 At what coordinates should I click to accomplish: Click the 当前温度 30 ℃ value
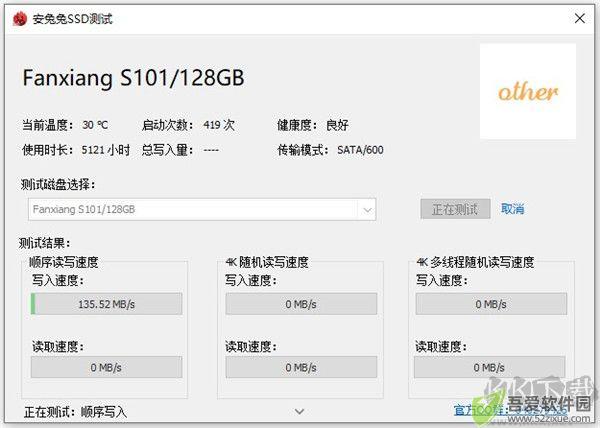[x=95, y=125]
